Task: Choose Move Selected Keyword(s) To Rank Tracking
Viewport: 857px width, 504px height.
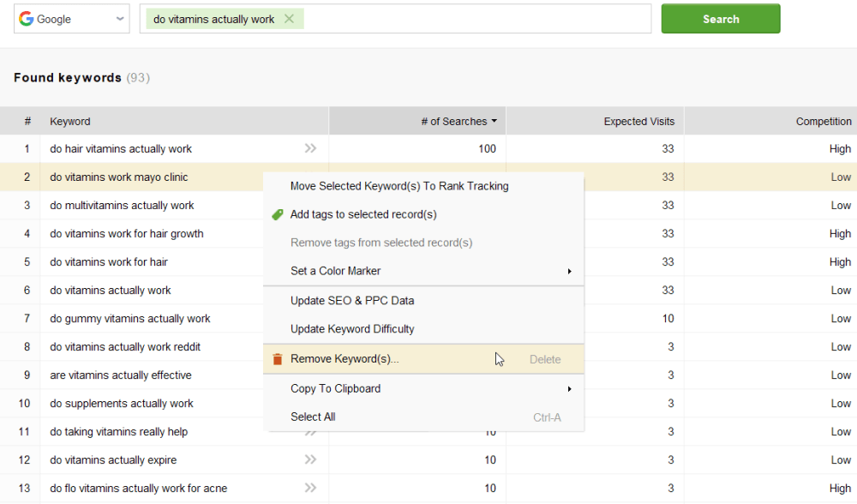Action: pyautogui.click(x=423, y=186)
